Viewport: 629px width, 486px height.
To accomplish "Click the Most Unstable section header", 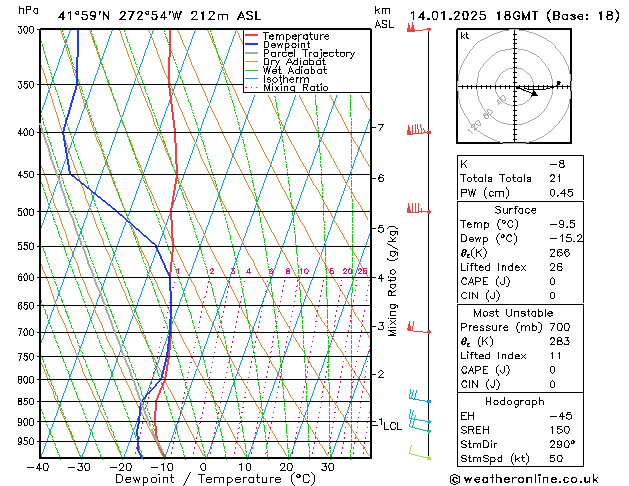I will [x=513, y=313].
